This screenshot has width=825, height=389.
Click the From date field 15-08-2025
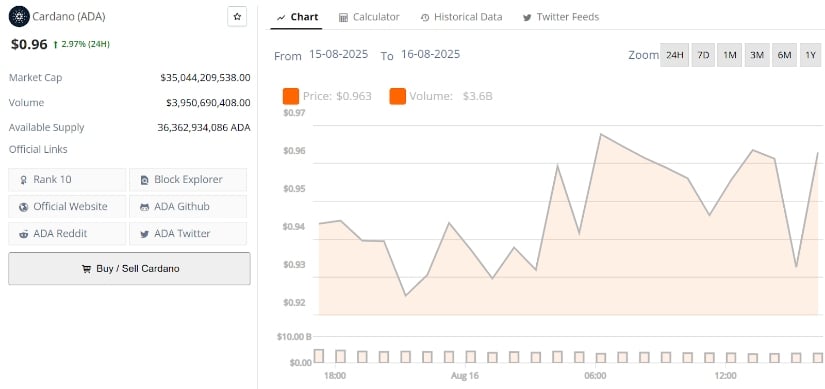coord(338,54)
